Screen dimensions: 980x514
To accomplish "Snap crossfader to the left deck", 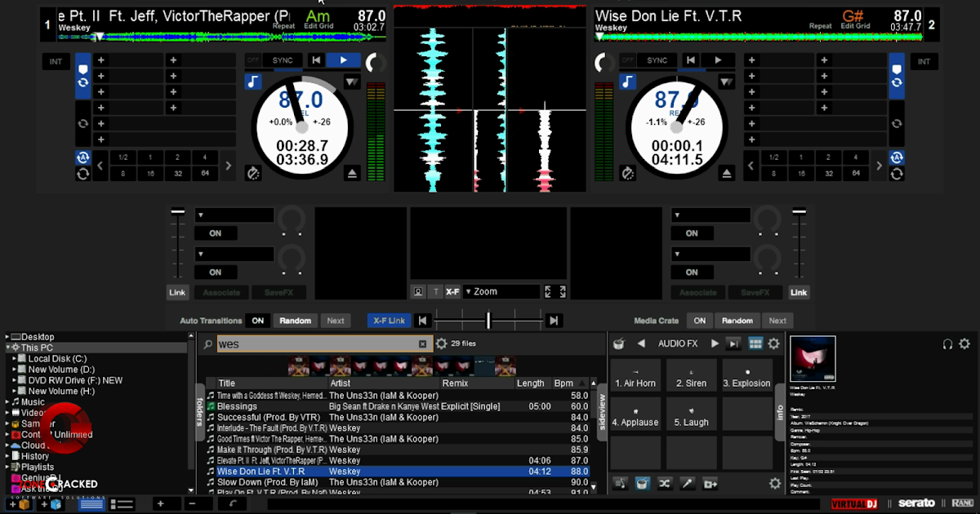I will 422,321.
